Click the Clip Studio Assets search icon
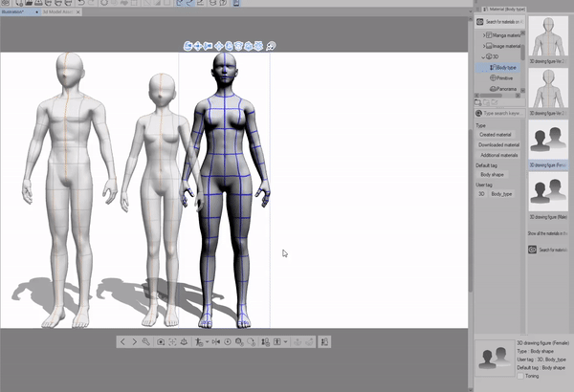The width and height of the screenshot is (574, 392). 480,22
